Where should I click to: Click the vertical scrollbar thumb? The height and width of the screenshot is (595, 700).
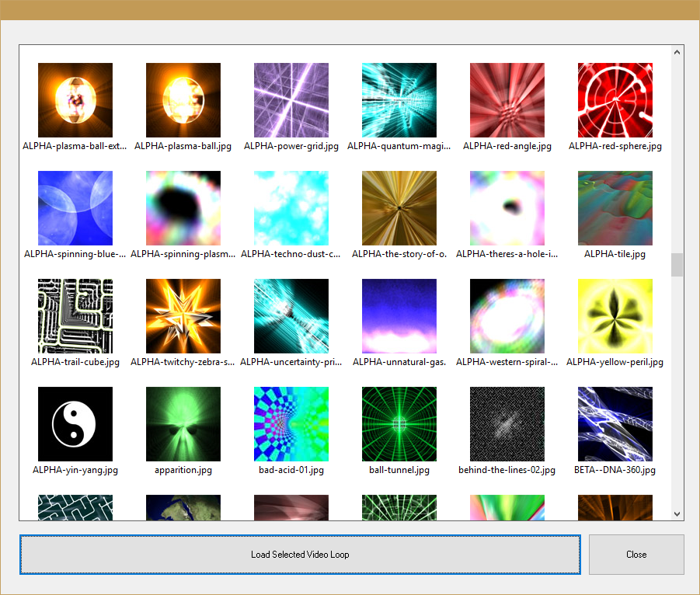pos(677,264)
